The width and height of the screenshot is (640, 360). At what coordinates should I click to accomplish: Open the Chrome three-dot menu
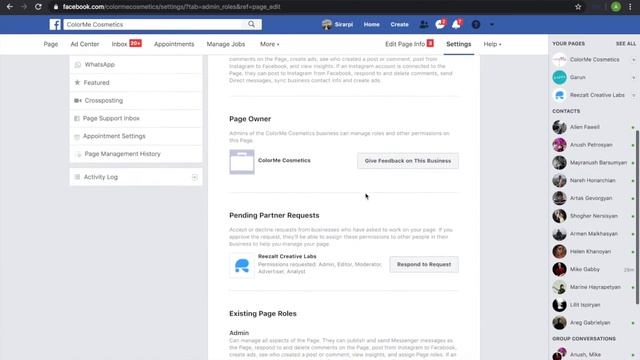631,7
